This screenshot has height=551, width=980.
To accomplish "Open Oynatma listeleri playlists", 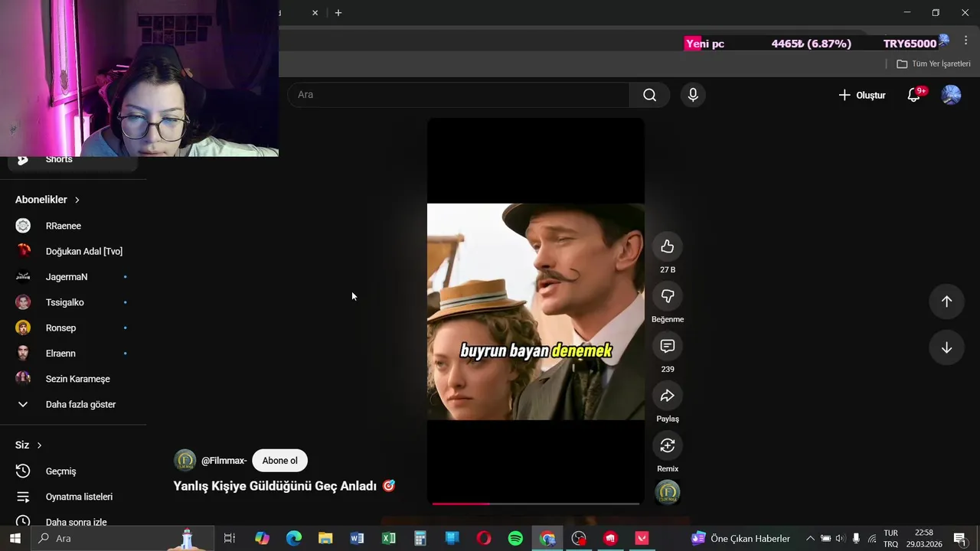I will click(x=73, y=497).
